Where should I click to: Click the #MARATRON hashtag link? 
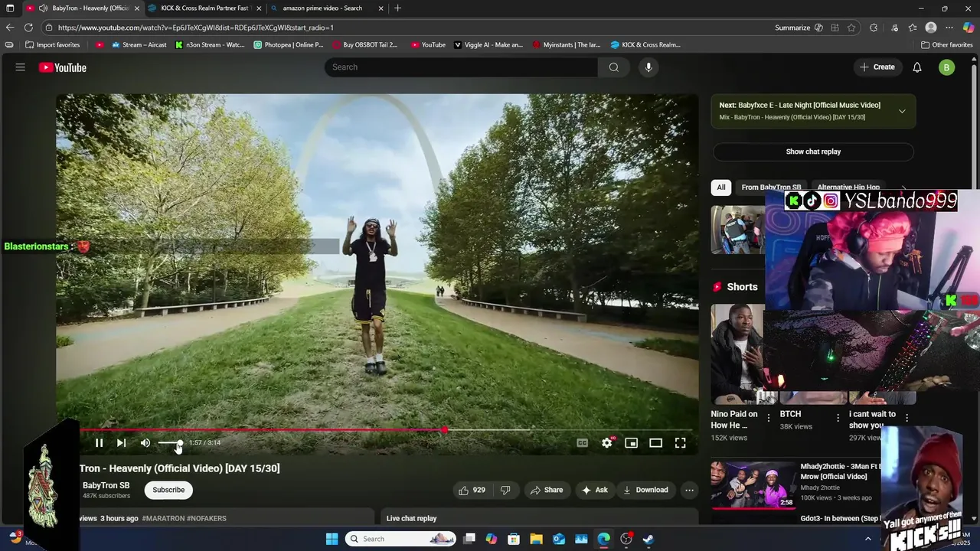point(163,518)
